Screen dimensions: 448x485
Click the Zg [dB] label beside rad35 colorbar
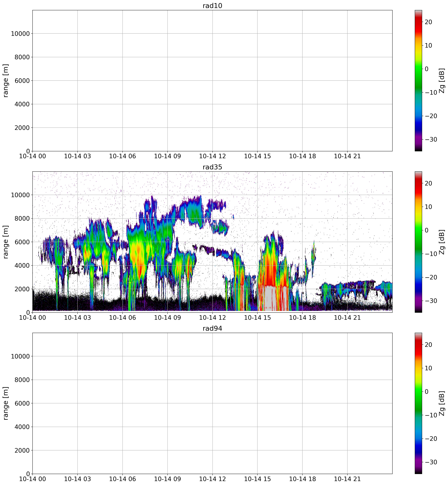(442, 242)
